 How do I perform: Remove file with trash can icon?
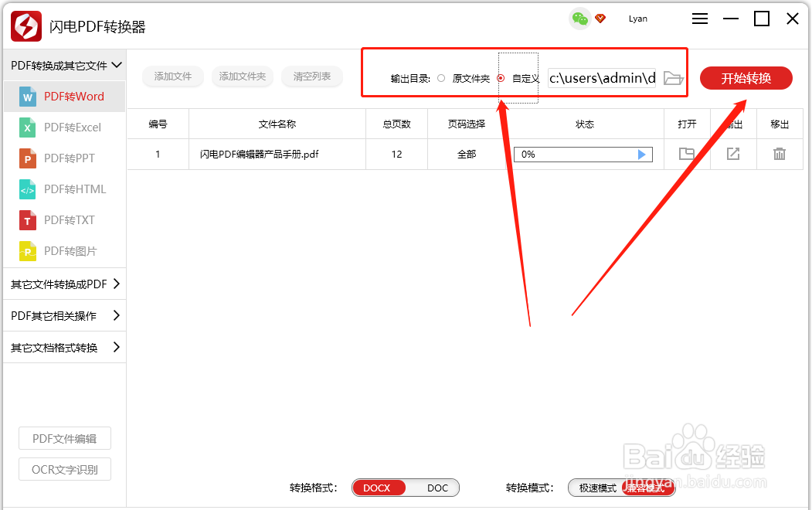pos(780,154)
